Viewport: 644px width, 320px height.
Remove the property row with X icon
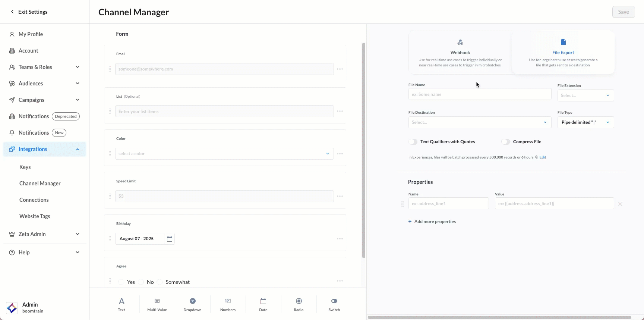620,204
